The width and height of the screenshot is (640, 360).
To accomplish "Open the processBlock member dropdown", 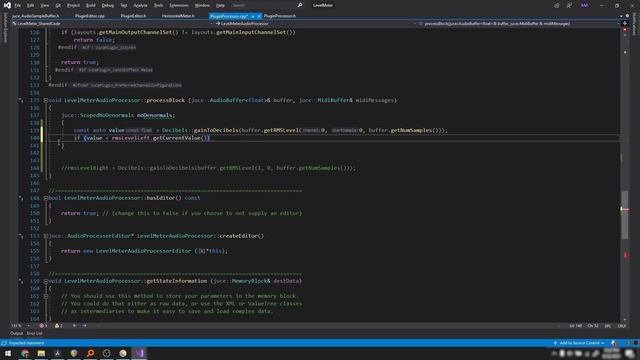I will pos(518,24).
